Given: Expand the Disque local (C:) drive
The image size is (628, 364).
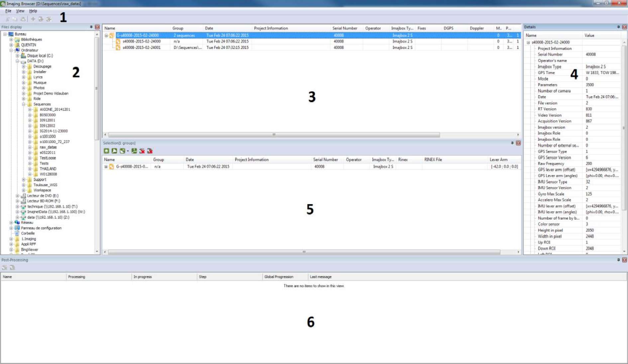Looking at the screenshot, I should pyautogui.click(x=17, y=56).
